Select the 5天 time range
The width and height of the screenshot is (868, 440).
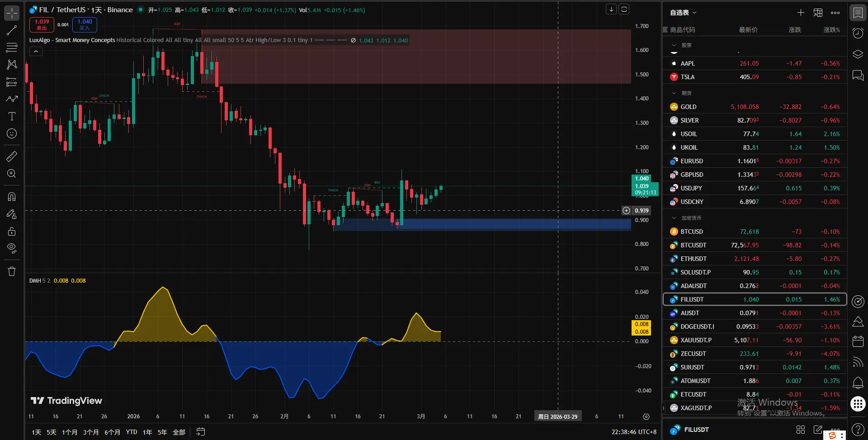52,432
